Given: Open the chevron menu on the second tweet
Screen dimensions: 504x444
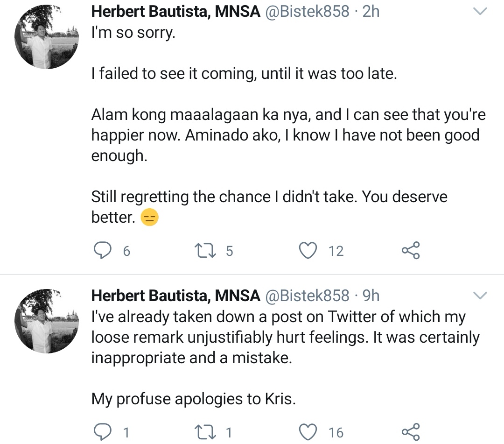Looking at the screenshot, I should point(480,295).
